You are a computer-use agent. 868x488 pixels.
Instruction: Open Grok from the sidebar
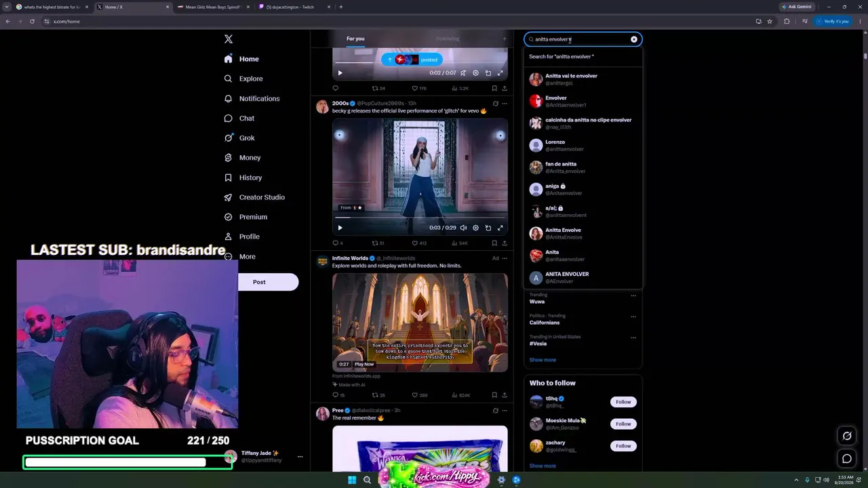239,138
